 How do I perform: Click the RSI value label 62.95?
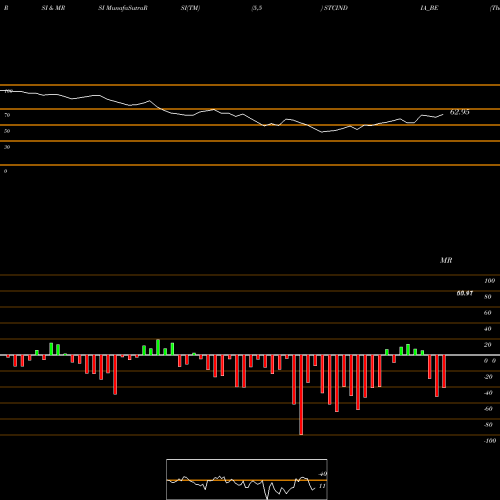pyautogui.click(x=459, y=112)
